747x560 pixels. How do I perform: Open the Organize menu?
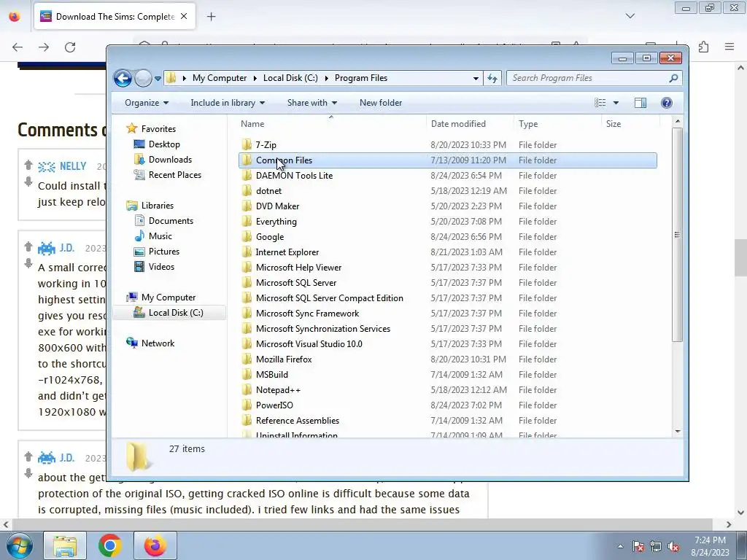pyautogui.click(x=147, y=103)
